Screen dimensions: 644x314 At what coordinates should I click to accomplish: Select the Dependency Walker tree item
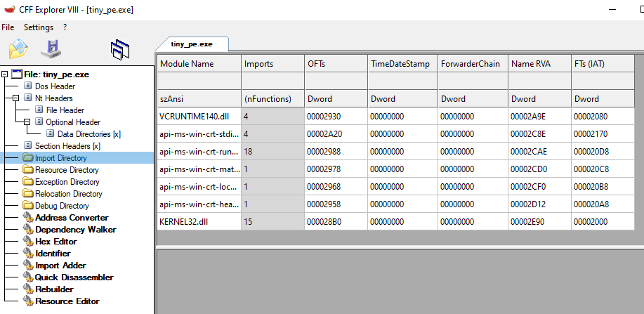click(76, 229)
